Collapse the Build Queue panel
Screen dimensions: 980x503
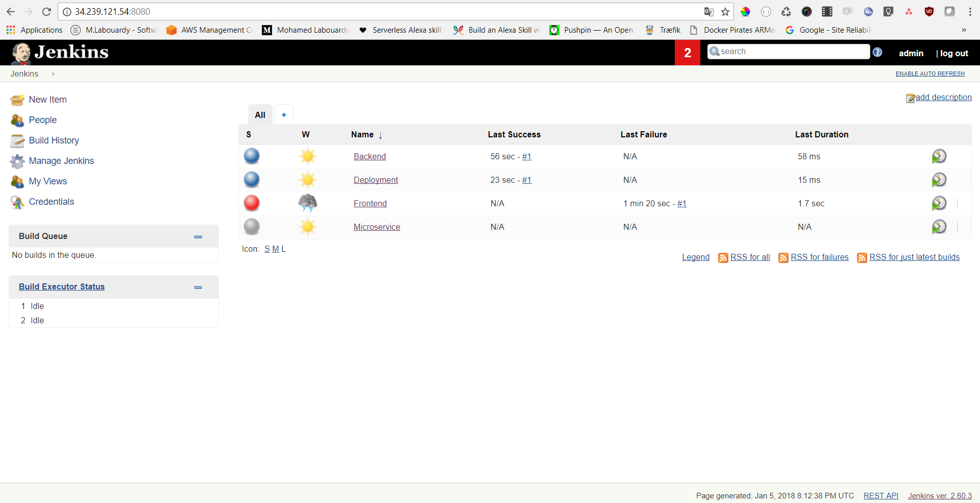[x=198, y=237]
